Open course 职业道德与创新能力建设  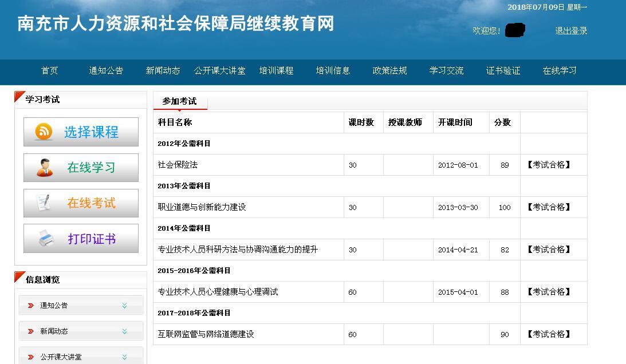click(202, 207)
